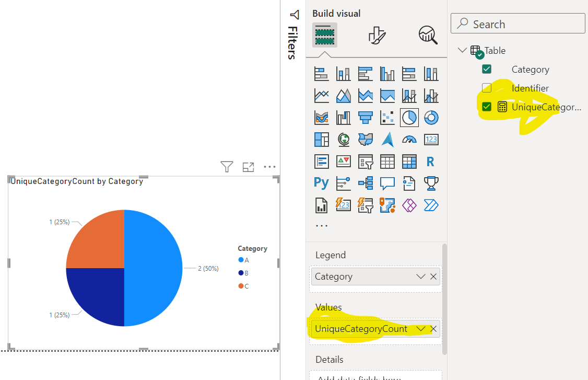The image size is (588, 380).
Task: Insert a slicer visual
Action: pyautogui.click(x=365, y=162)
